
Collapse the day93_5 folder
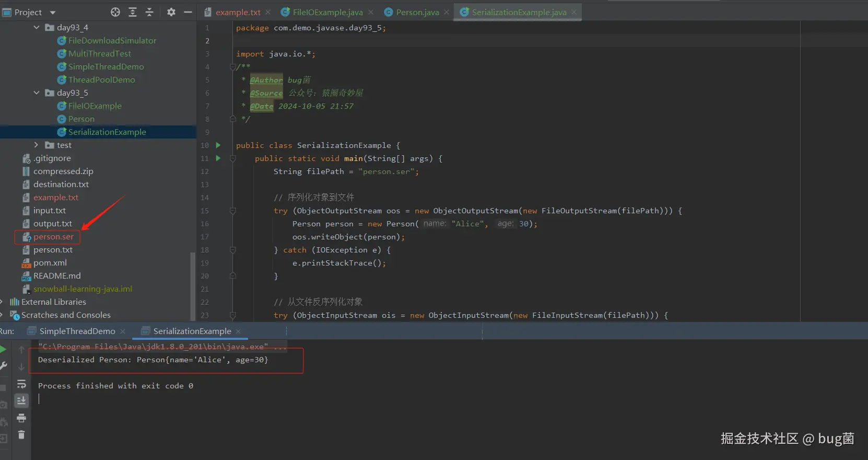(x=36, y=93)
